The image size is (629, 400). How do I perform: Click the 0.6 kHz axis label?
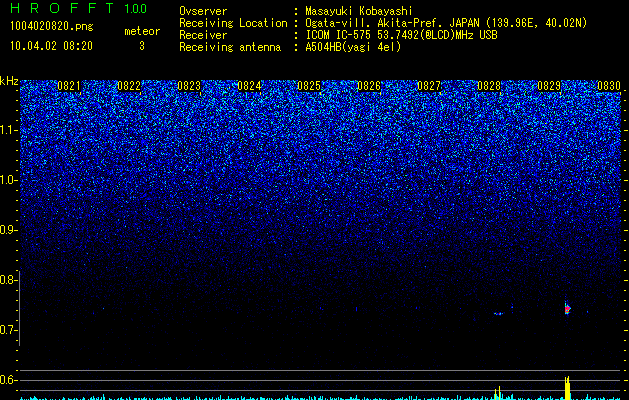tap(8, 380)
